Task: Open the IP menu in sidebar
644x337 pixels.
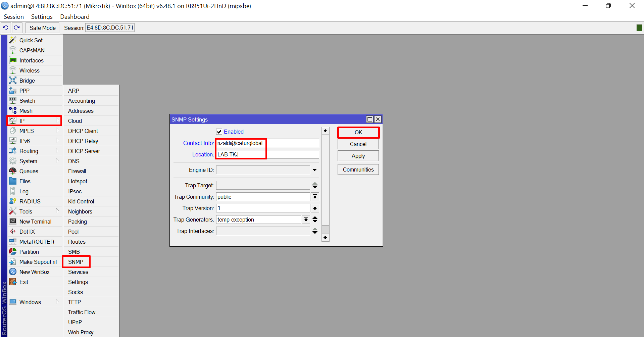Action: coord(35,121)
